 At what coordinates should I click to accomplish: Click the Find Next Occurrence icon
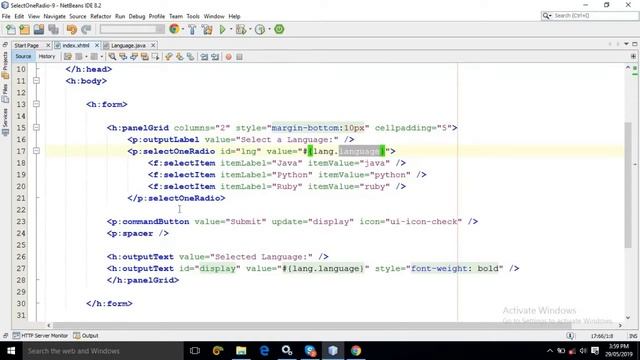tap(134, 57)
